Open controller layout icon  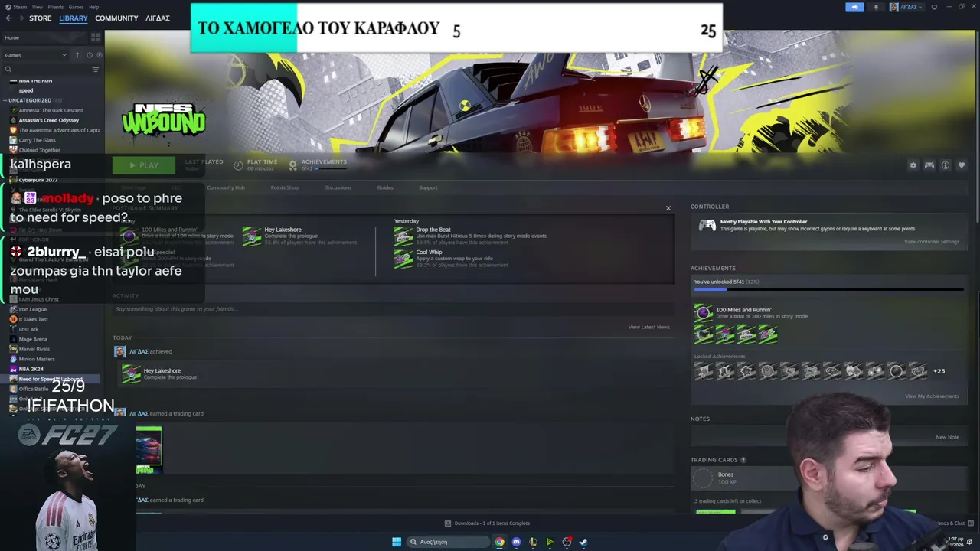(x=929, y=165)
